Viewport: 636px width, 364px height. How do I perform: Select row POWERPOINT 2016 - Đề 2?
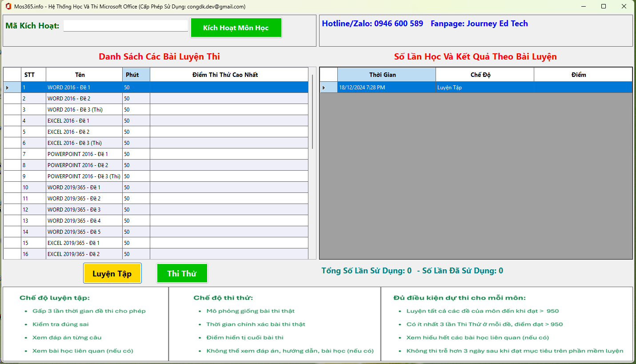click(x=156, y=165)
